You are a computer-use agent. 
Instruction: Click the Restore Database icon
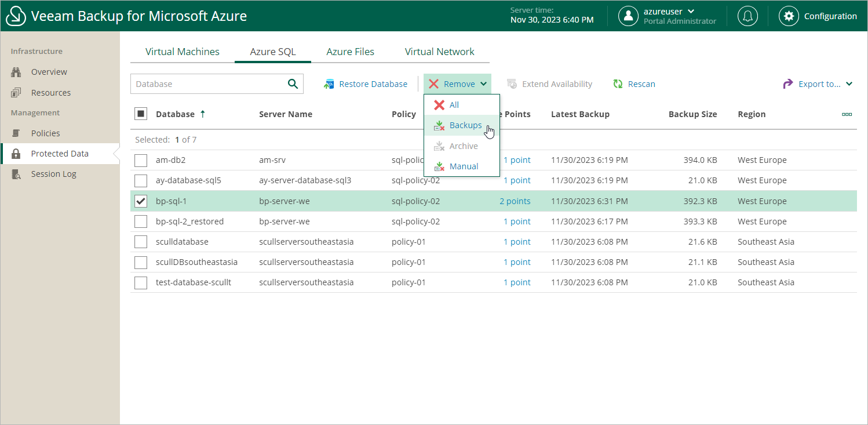point(329,84)
